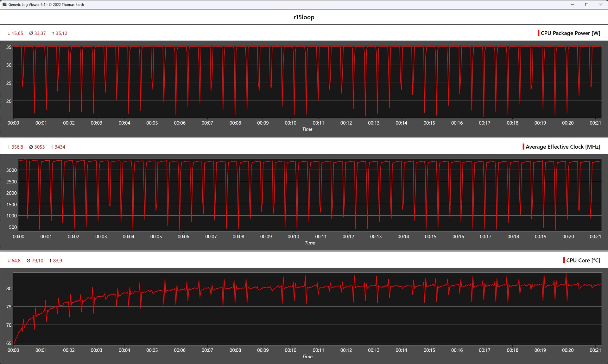Click the 00:05 marker on the clock chart
The height and width of the screenshot is (364, 608).
(x=156, y=236)
